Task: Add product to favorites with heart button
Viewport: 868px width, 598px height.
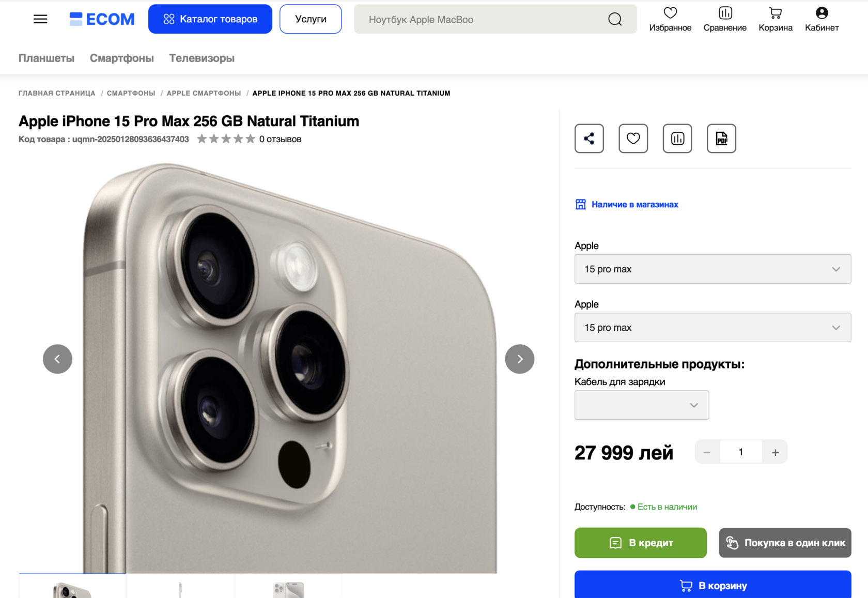Action: pos(633,139)
